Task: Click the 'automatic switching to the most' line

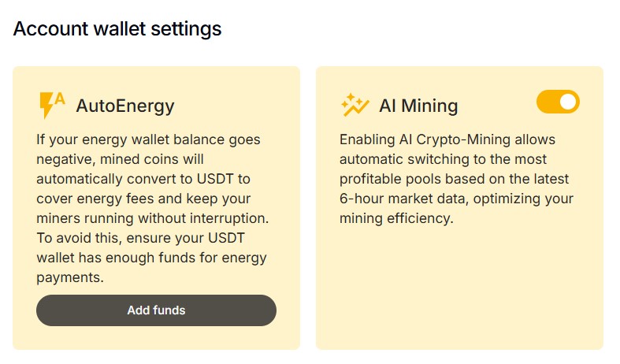Action: [x=444, y=159]
